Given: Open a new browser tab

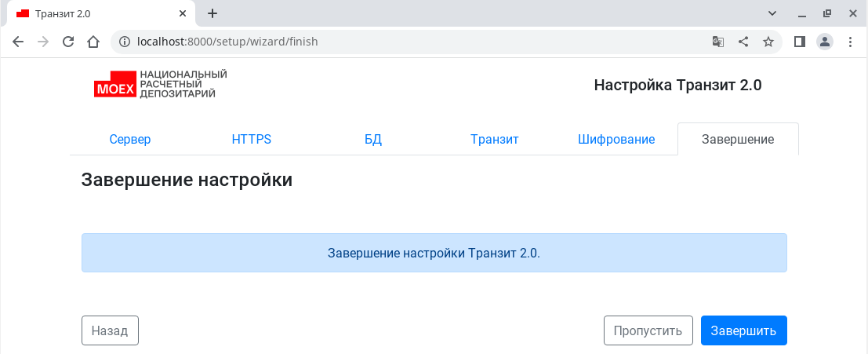Looking at the screenshot, I should pyautogui.click(x=212, y=13).
